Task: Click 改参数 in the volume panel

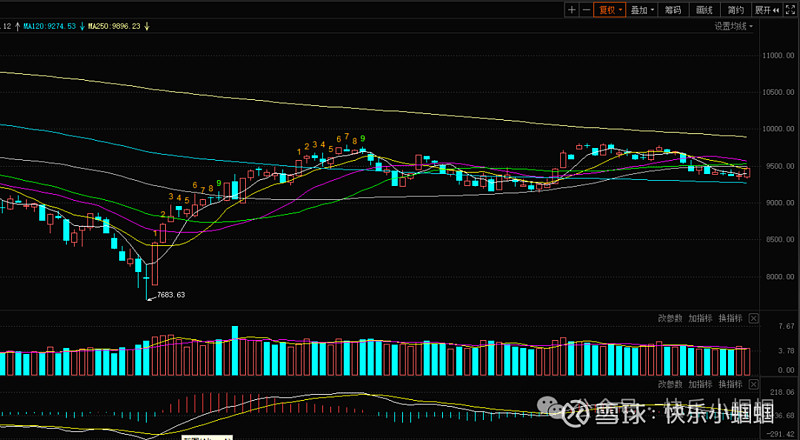Action: coord(670,318)
